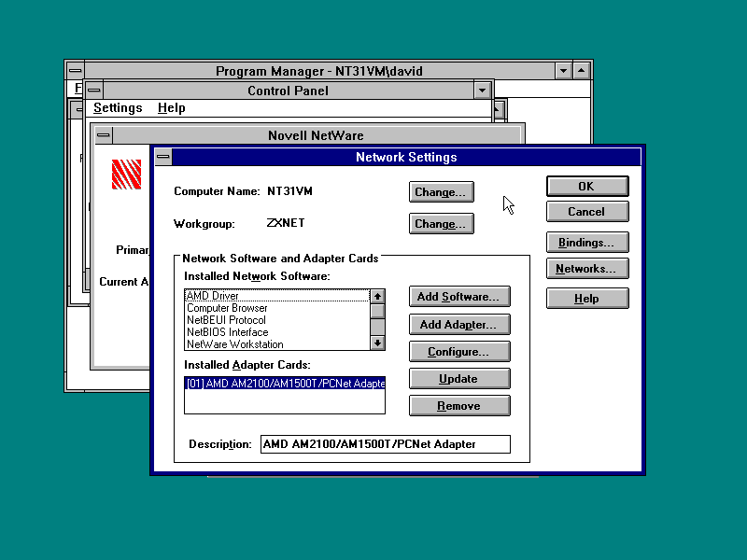Open Network Settings system menu box

click(163, 157)
